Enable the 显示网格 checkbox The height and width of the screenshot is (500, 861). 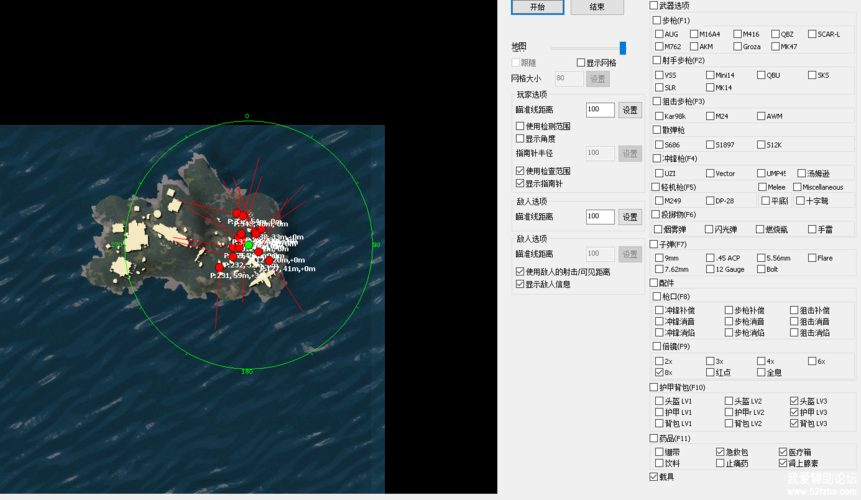click(580, 63)
